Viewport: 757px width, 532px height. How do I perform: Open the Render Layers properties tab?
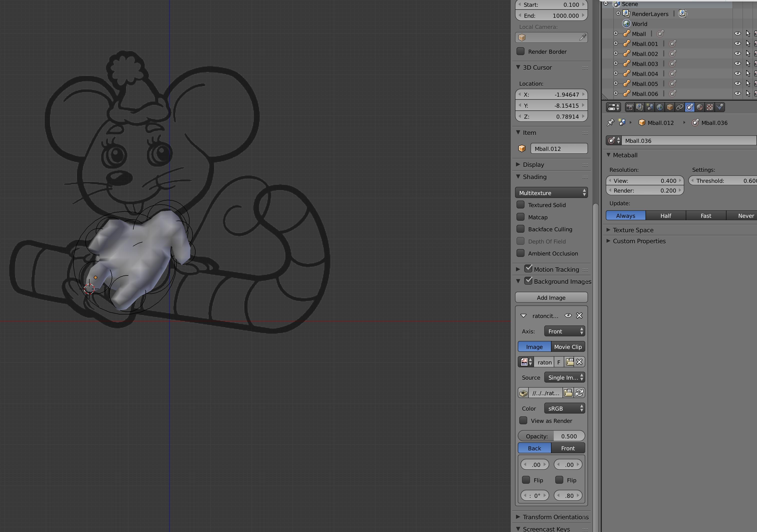tap(640, 107)
